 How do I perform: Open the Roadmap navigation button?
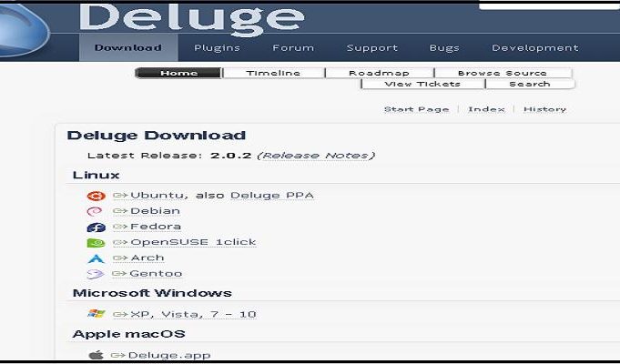tap(379, 73)
